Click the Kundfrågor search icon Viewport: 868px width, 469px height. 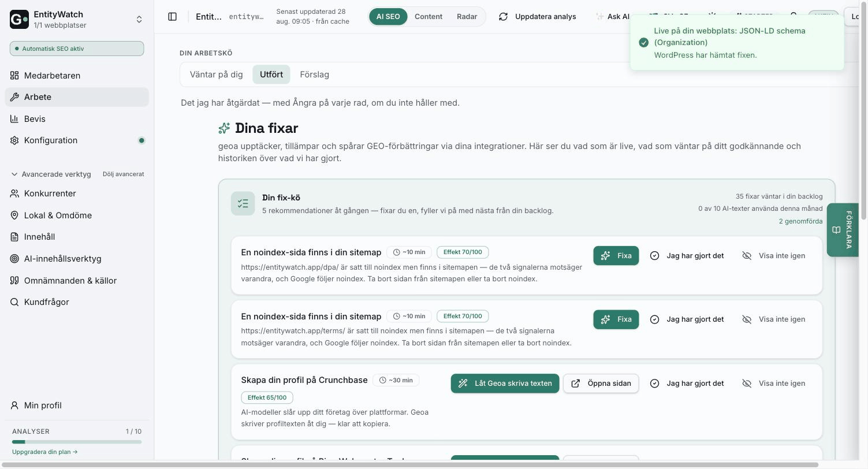(14, 302)
